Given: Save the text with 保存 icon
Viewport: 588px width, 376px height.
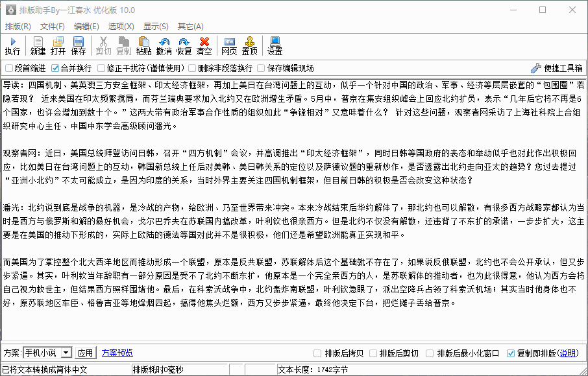Looking at the screenshot, I should pyautogui.click(x=79, y=46).
